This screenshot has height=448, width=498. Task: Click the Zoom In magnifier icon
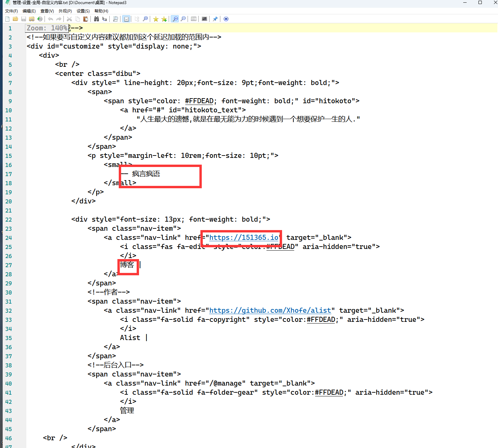point(175,19)
